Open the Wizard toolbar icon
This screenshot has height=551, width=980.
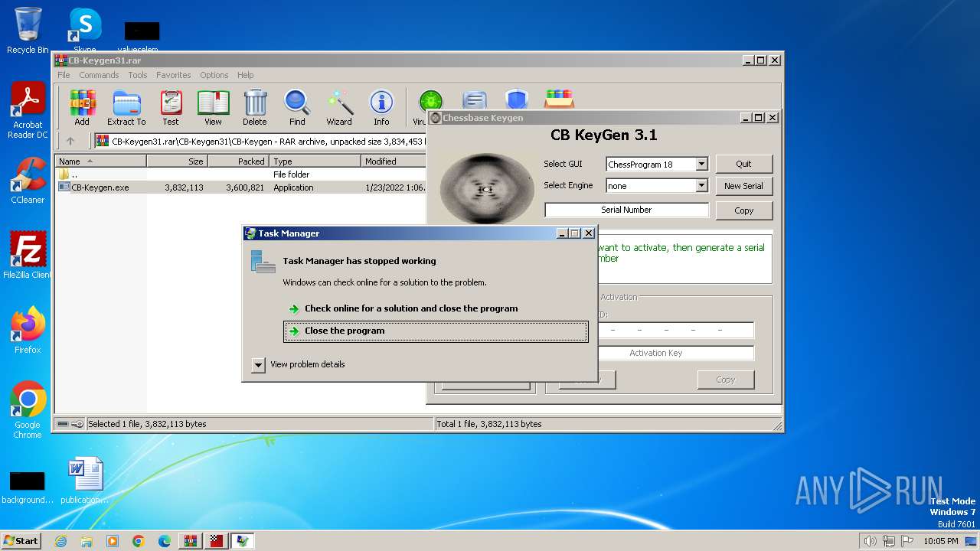click(x=339, y=107)
